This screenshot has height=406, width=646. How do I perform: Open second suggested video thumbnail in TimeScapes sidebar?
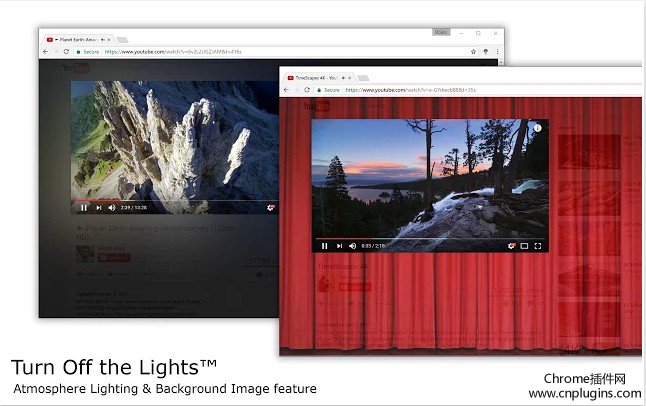tap(589, 199)
